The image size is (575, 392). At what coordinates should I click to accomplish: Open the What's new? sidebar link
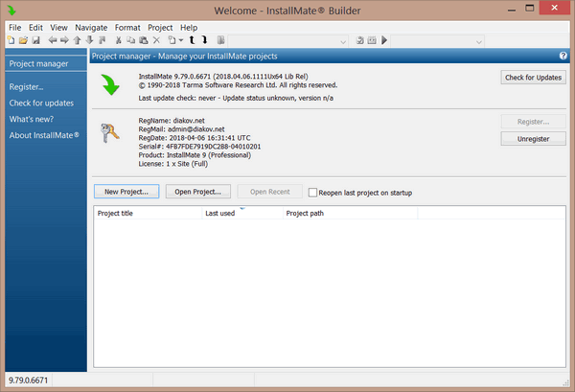coord(32,119)
